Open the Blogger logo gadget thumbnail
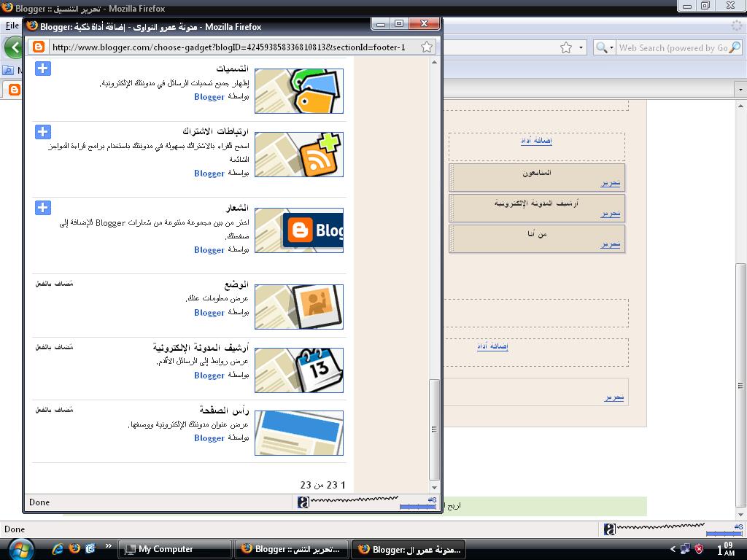The width and height of the screenshot is (747, 560). [298, 230]
